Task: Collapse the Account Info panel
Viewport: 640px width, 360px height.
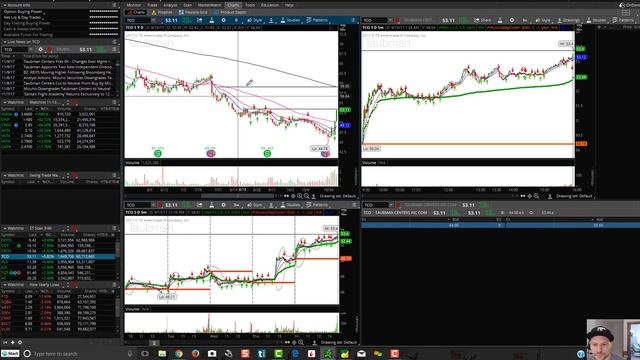Action: tap(4, 5)
